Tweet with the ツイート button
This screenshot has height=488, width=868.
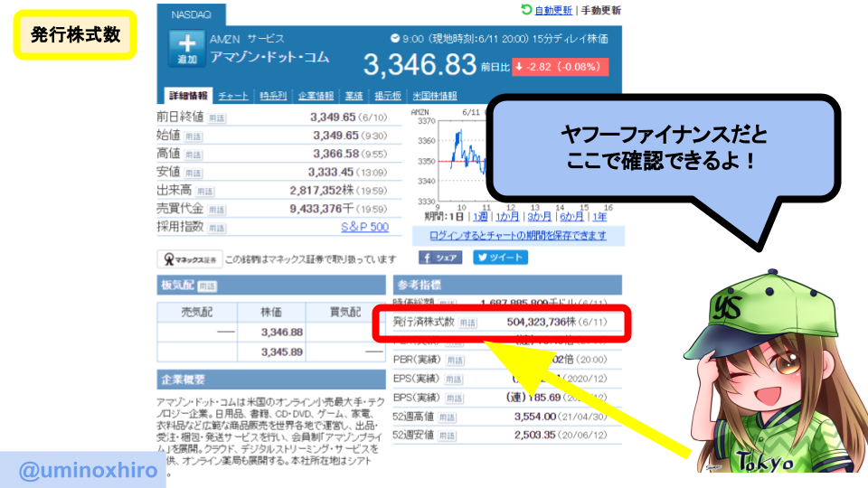tap(500, 258)
